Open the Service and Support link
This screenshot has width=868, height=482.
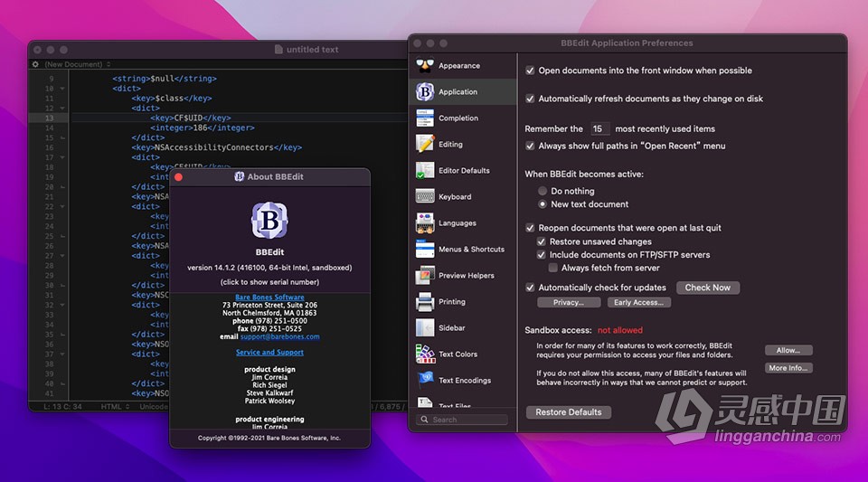click(x=269, y=353)
